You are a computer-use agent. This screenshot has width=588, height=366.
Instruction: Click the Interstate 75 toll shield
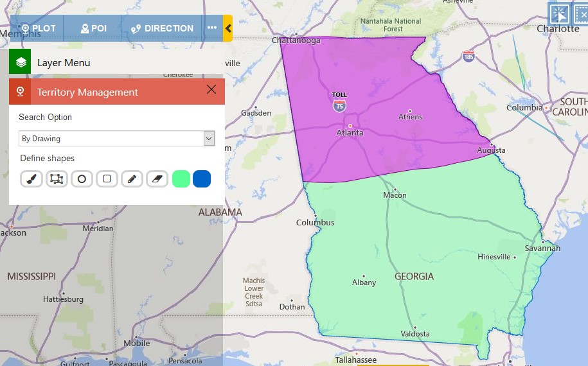tap(339, 106)
